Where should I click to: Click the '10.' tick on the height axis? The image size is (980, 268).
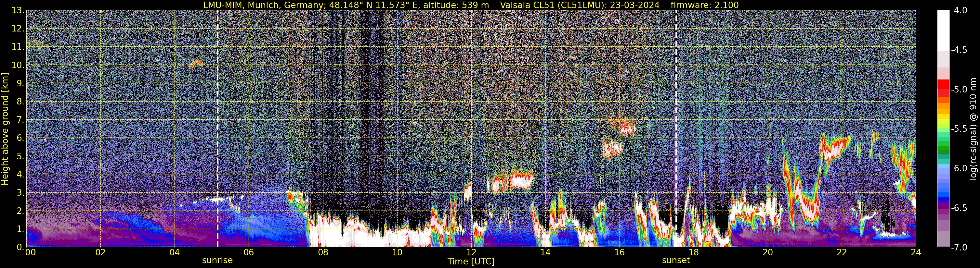(x=18, y=65)
